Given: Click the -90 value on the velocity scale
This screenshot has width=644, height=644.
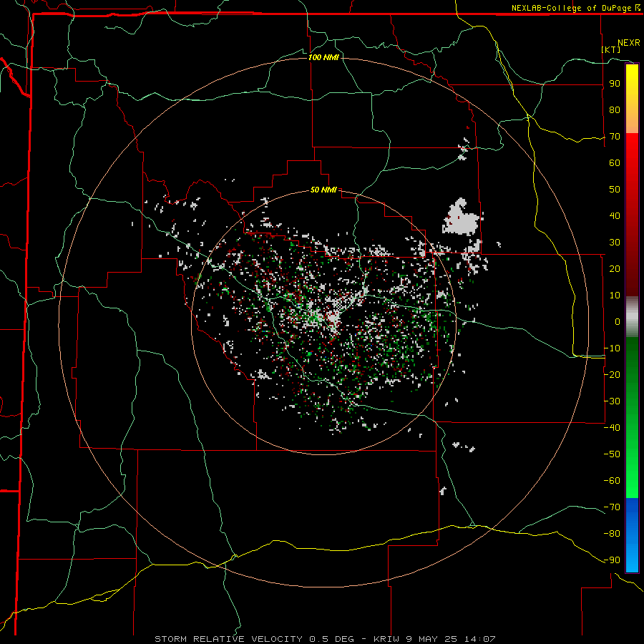Looking at the screenshot, I should pyautogui.click(x=612, y=560).
